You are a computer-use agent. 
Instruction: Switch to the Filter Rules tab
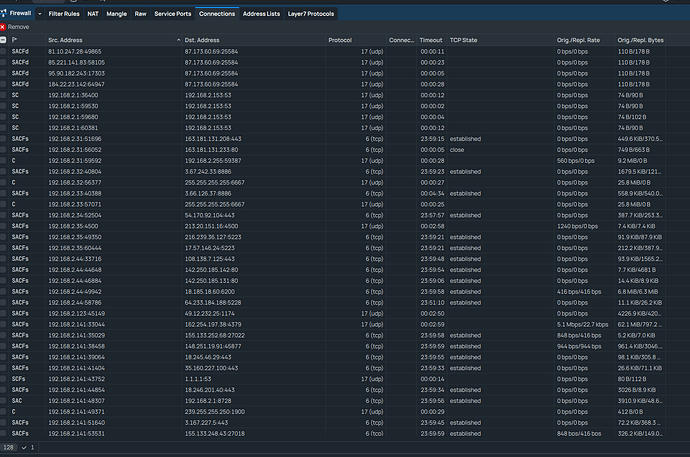click(64, 14)
